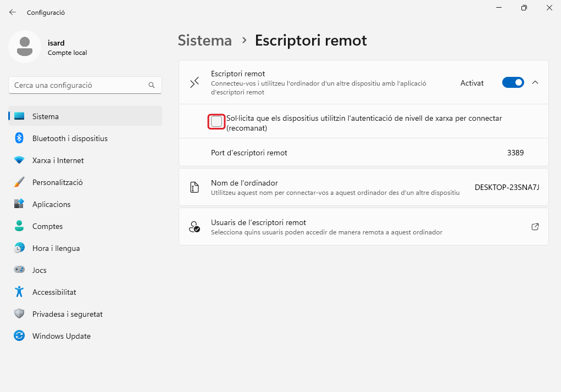This screenshot has width=561, height=392.
Task: Collapse the Escriptori remot section chevron
Action: coord(535,83)
